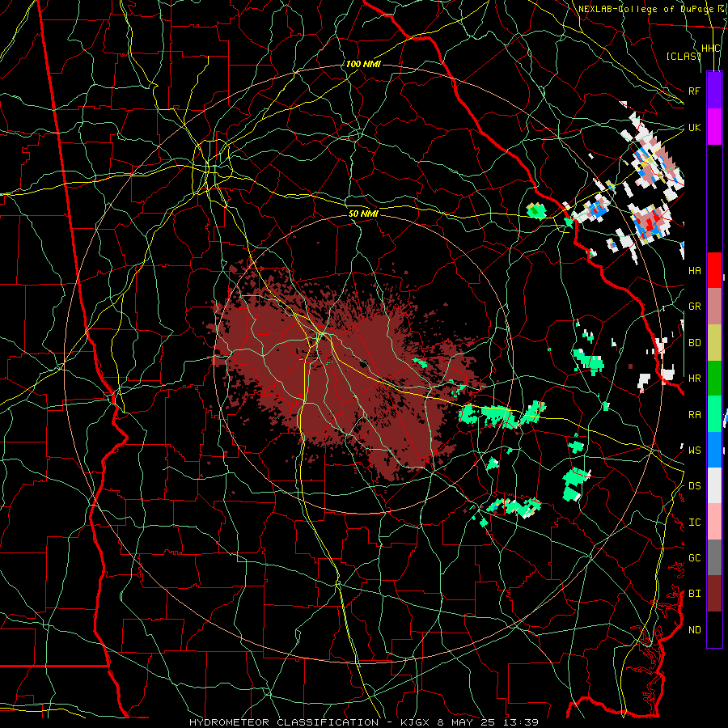This screenshot has width=728, height=728.
Task: Click the IC legend label
Action: pos(694,523)
